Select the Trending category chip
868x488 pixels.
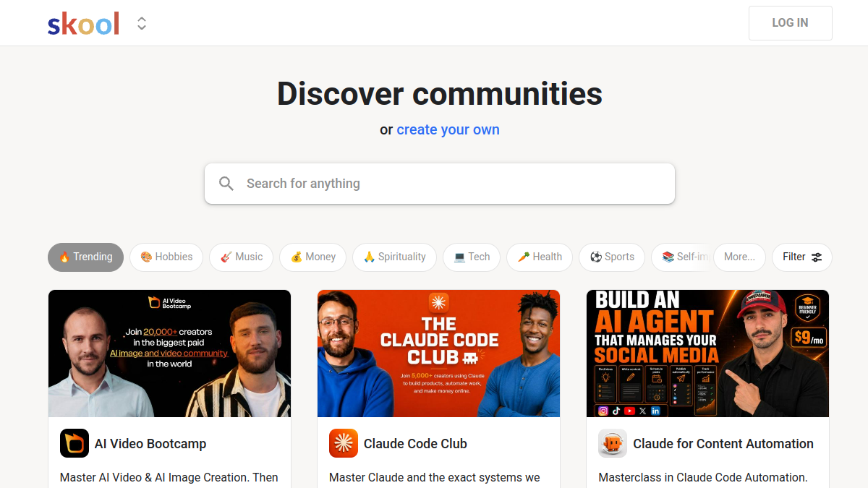[x=85, y=257]
